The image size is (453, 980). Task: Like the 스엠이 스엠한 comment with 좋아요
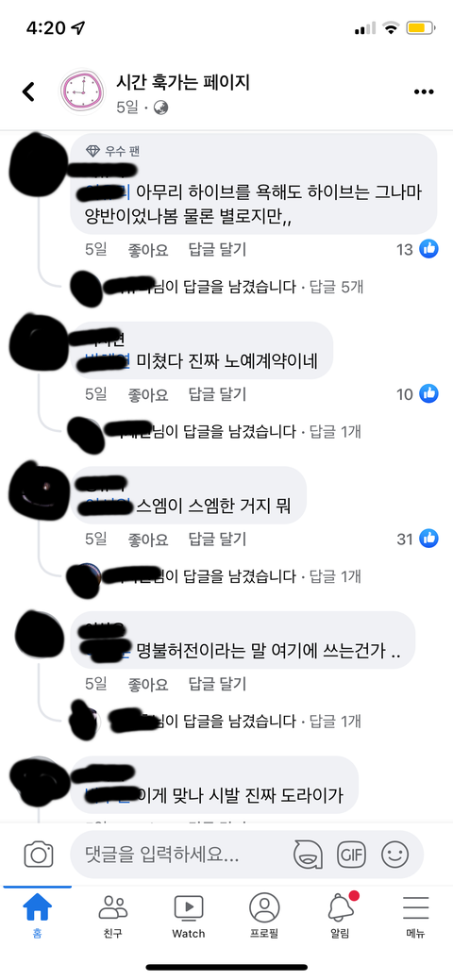point(148,539)
